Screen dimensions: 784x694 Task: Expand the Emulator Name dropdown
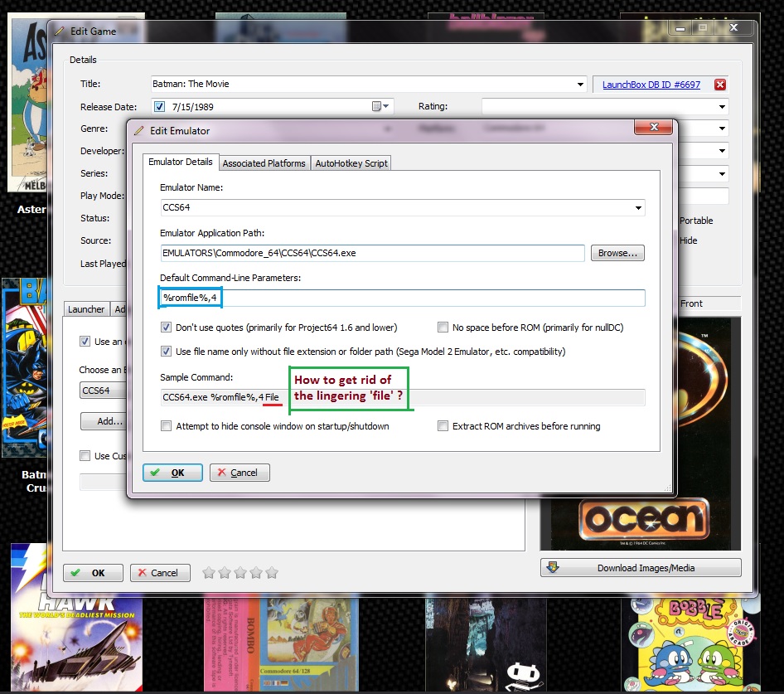click(638, 207)
